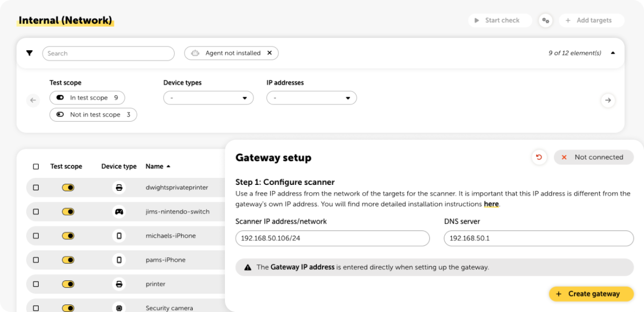644x312 pixels.
Task: Click the Scanner IP address/network field
Action: click(333, 238)
